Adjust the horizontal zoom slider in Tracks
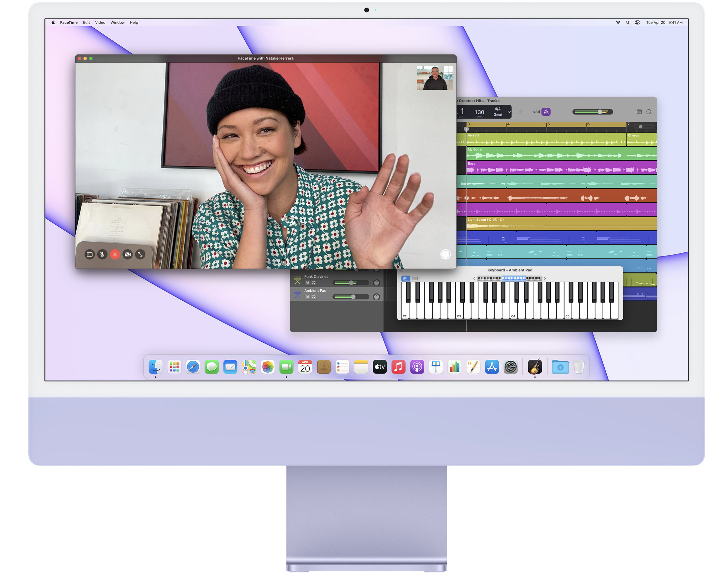The width and height of the screenshot is (728, 580). click(x=644, y=127)
